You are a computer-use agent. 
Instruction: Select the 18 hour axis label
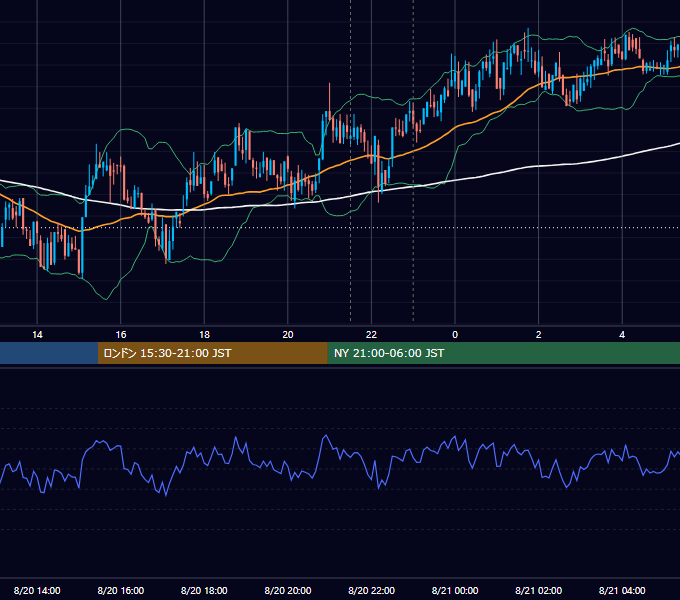(x=204, y=335)
